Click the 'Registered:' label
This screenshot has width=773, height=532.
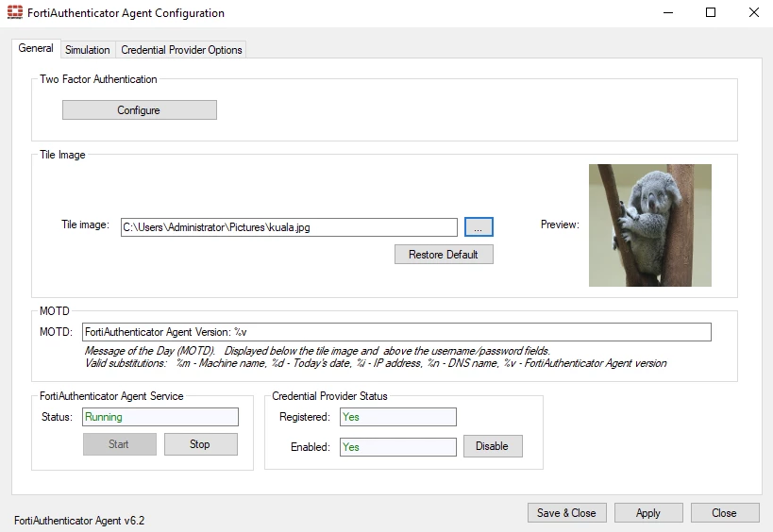click(x=305, y=417)
